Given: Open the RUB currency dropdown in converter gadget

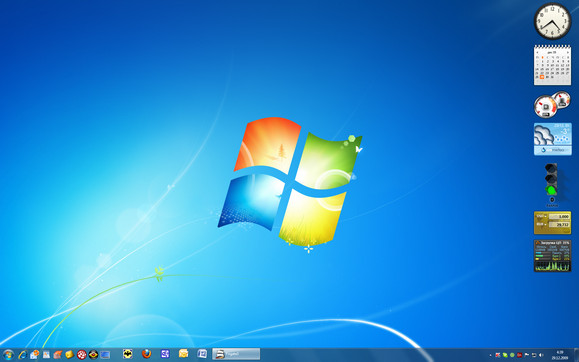Looking at the screenshot, I should tap(542, 224).
